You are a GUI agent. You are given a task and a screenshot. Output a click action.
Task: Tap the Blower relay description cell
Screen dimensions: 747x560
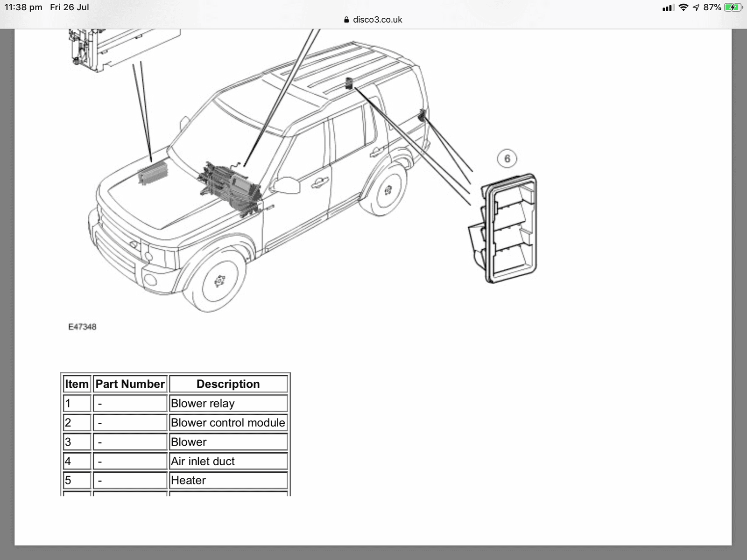click(x=228, y=403)
